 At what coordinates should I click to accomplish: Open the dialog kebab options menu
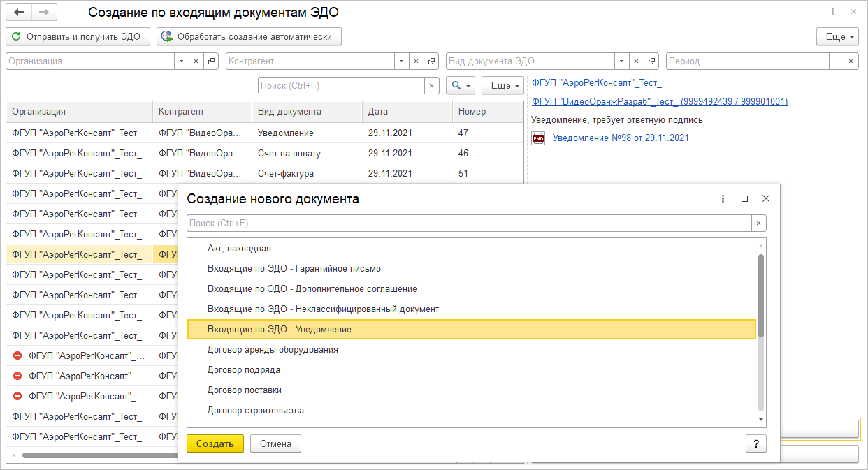tap(723, 199)
